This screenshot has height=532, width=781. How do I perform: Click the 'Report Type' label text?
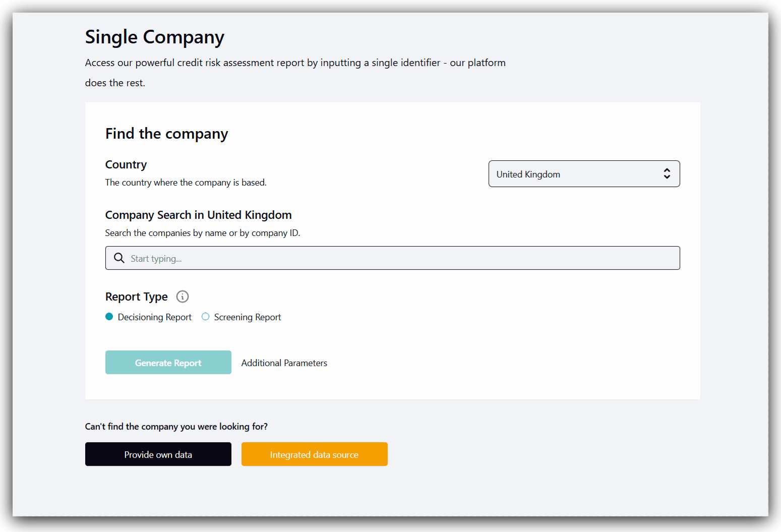(x=136, y=297)
